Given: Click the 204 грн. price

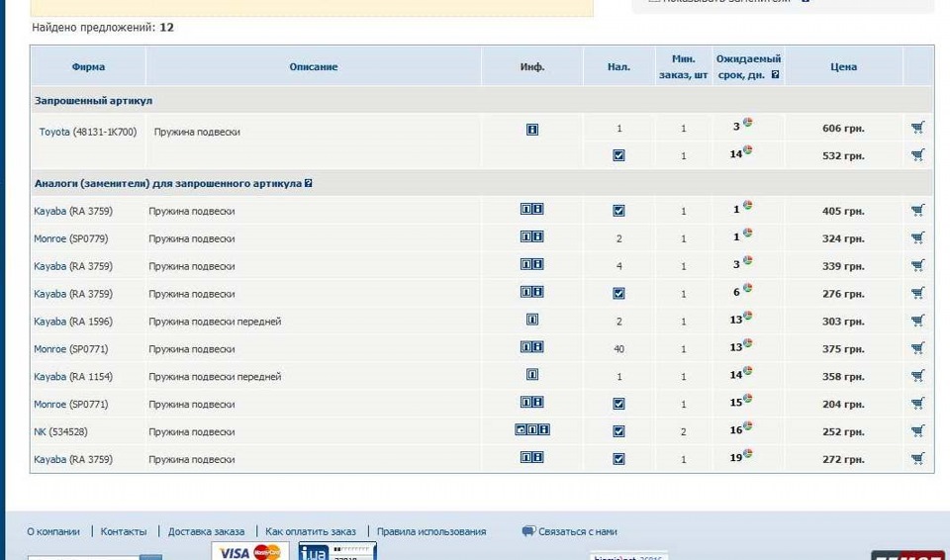Looking at the screenshot, I should 843,405.
